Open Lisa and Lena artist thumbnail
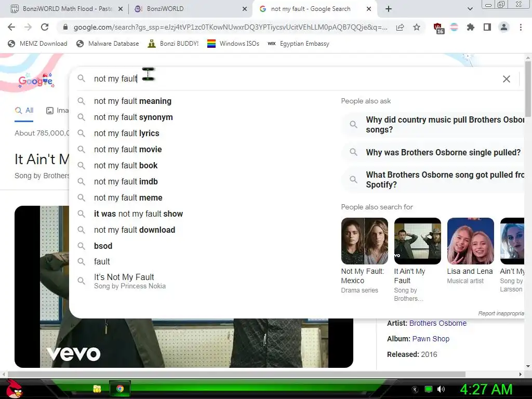 [x=470, y=241]
